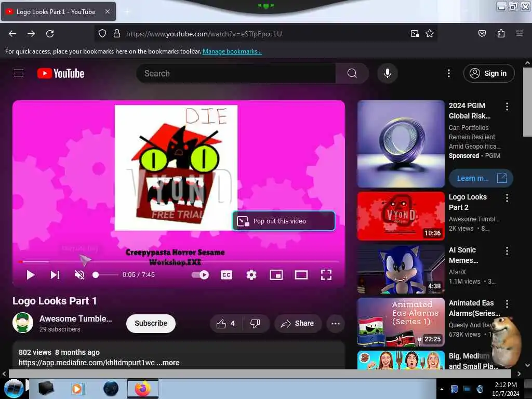532x399 pixels.
Task: Open the 2024 PGIM ad thumbnail
Action: (x=401, y=144)
